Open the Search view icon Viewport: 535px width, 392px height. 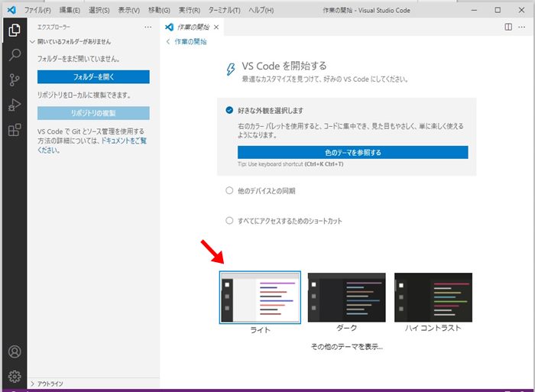[x=15, y=54]
